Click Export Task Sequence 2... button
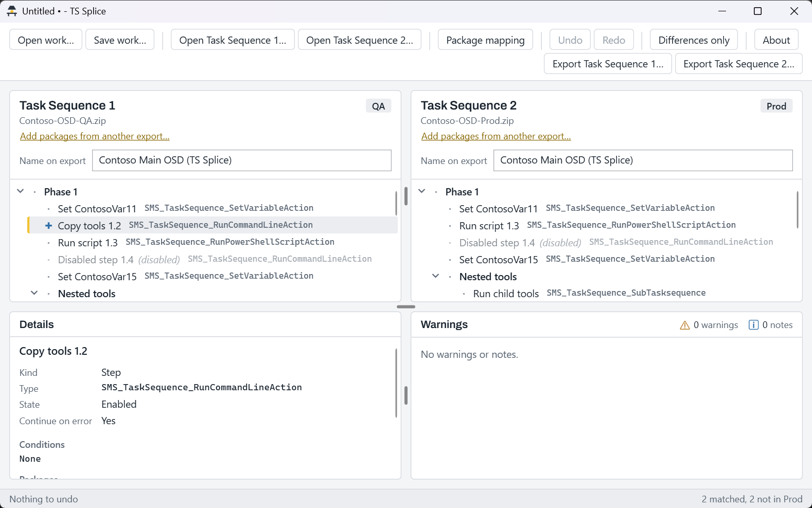 coord(739,64)
